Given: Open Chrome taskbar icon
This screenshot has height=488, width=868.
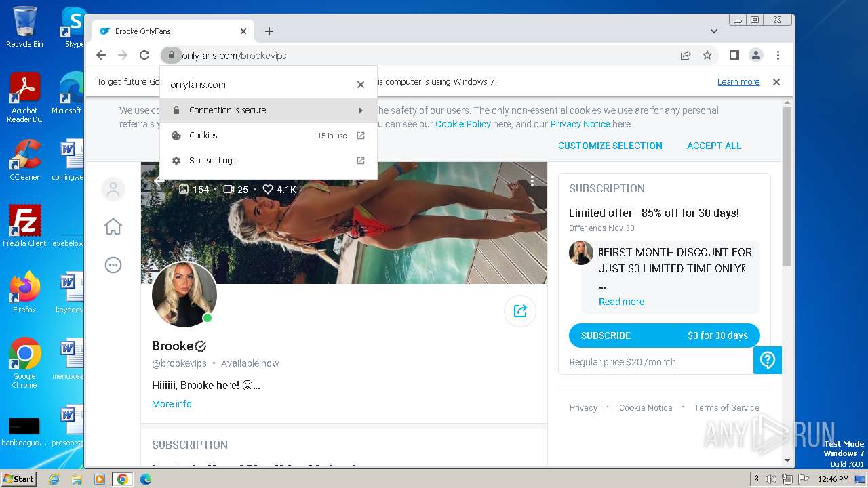Looking at the screenshot, I should 123,479.
